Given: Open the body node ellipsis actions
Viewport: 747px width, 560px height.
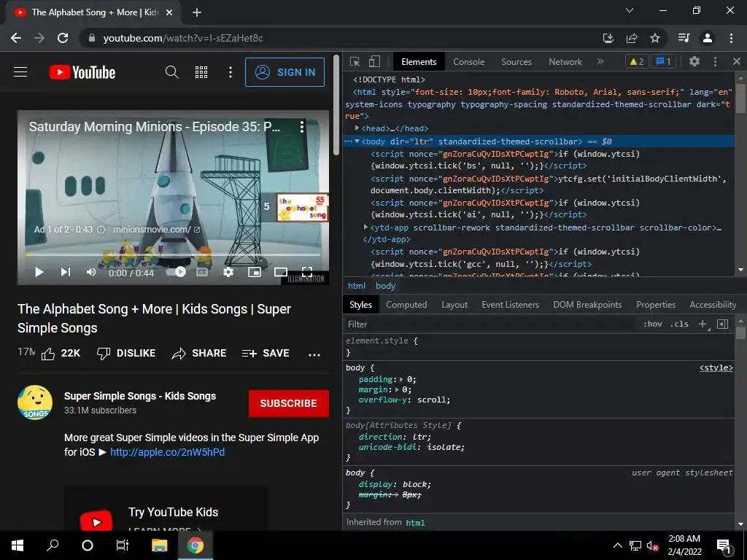Looking at the screenshot, I should 348,141.
